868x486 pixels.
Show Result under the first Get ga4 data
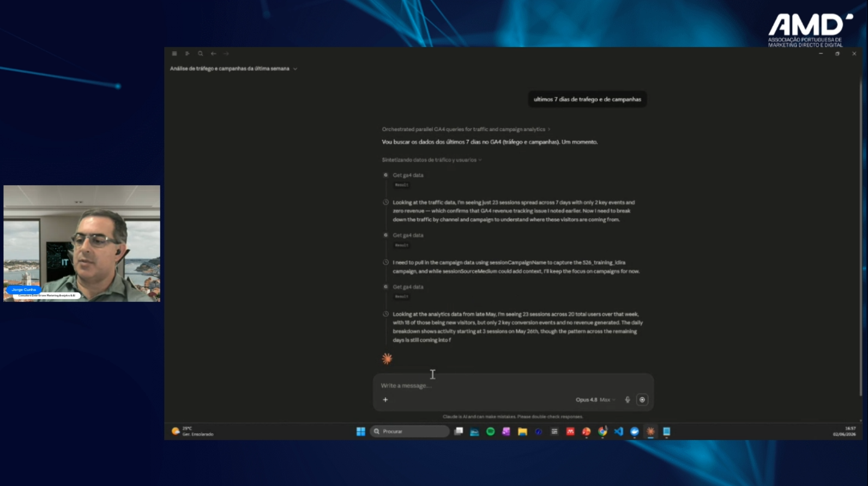click(x=402, y=185)
